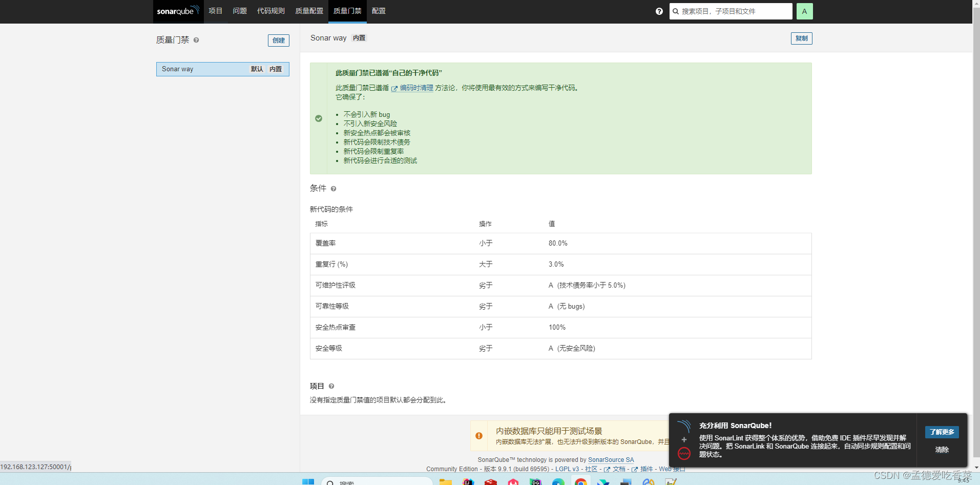Click the "A (无安全风险)" value cell

[x=572, y=349]
